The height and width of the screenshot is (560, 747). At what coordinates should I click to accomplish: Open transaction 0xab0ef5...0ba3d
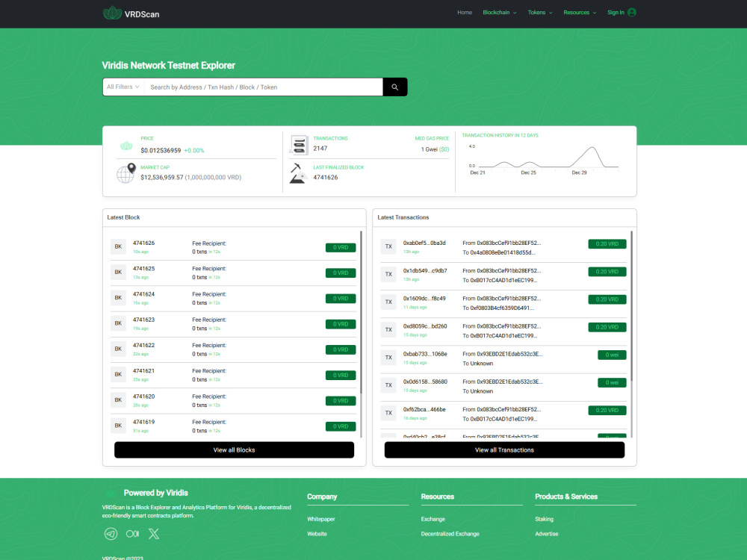424,243
